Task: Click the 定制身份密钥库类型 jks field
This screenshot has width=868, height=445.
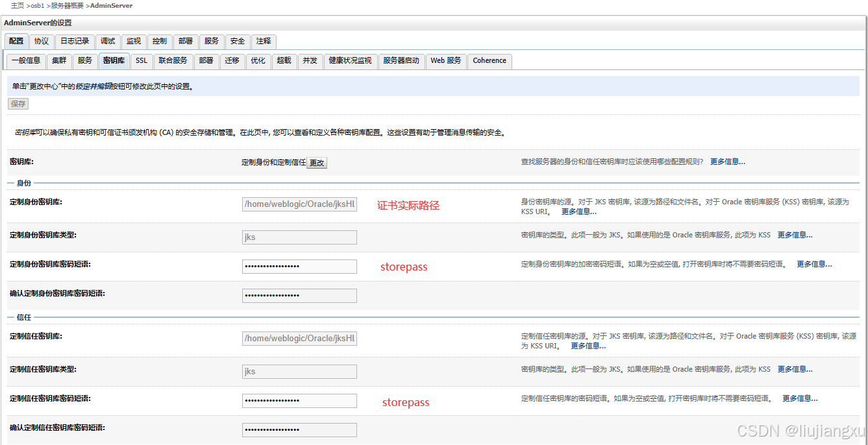Action: click(299, 237)
